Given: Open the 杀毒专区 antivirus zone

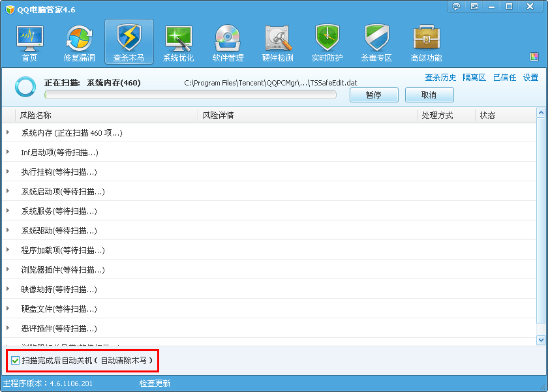Looking at the screenshot, I should (x=377, y=41).
